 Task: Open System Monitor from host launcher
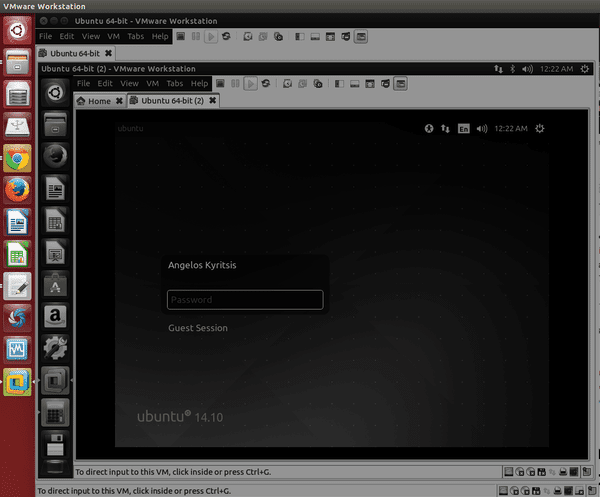click(17, 350)
